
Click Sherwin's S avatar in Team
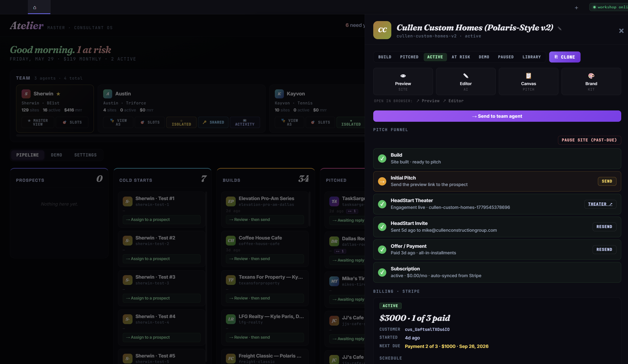pyautogui.click(x=26, y=94)
